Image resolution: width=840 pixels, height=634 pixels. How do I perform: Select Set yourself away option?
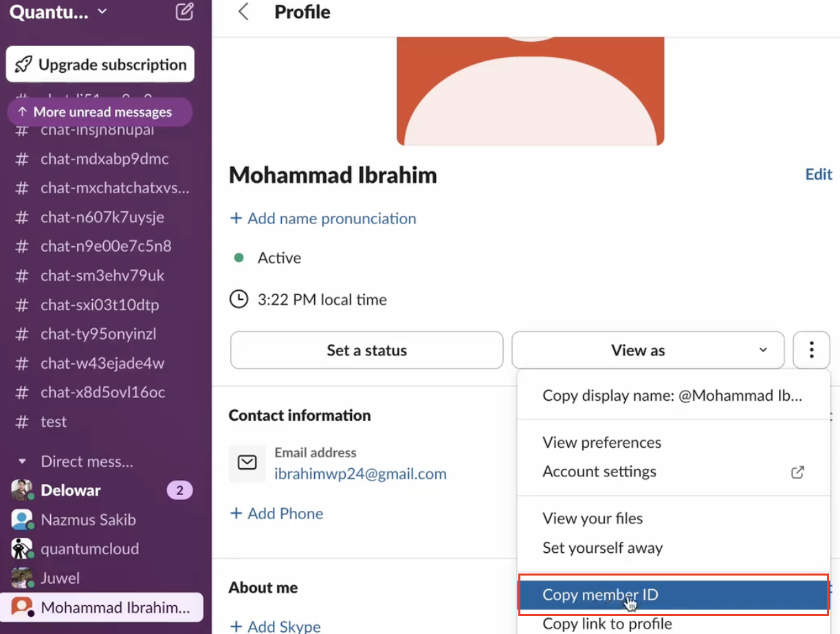[602, 548]
